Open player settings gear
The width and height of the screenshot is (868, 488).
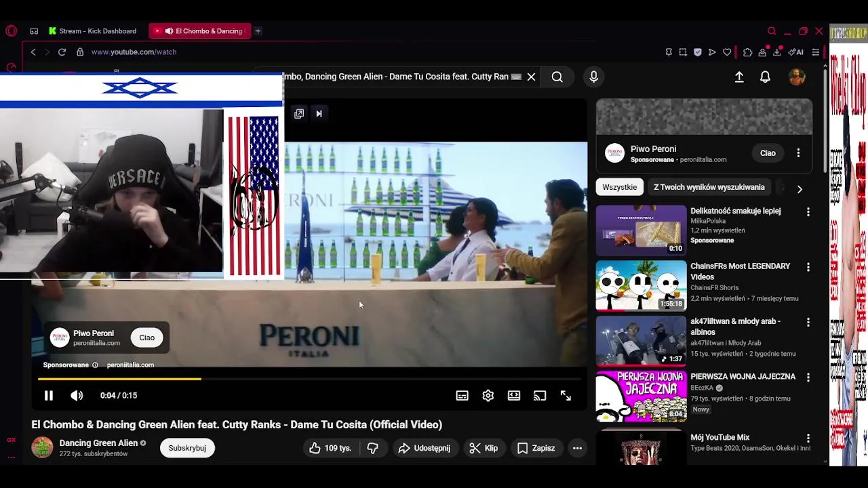pyautogui.click(x=488, y=396)
